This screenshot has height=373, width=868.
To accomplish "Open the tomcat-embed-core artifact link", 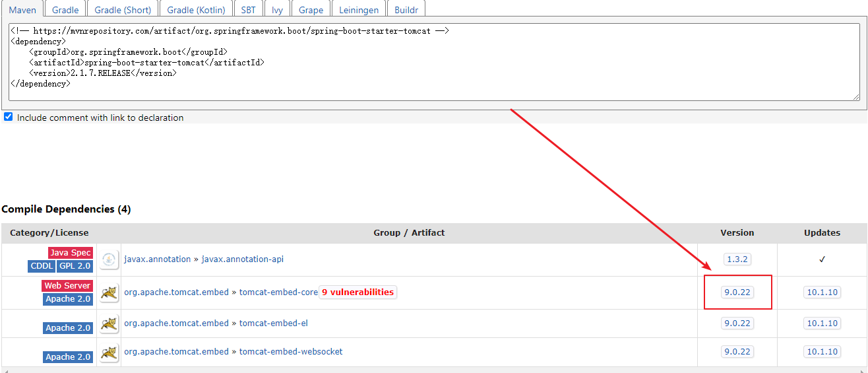I will [x=278, y=292].
